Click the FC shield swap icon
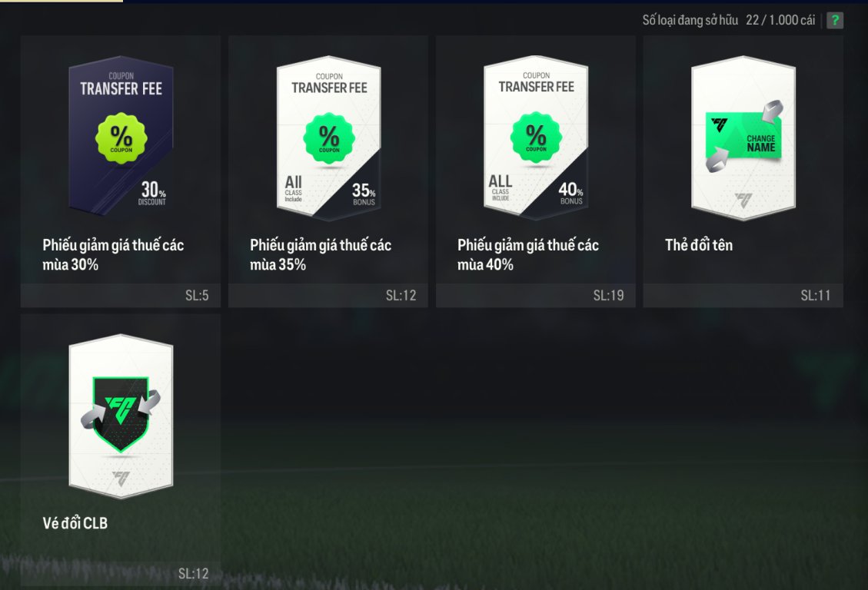This screenshot has height=590, width=868. tap(121, 415)
